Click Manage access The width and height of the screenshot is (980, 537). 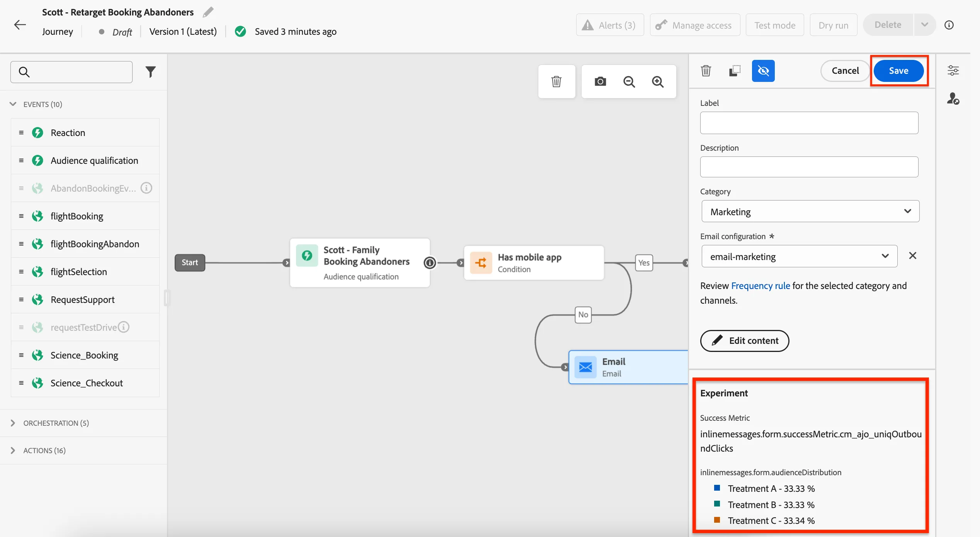695,25
